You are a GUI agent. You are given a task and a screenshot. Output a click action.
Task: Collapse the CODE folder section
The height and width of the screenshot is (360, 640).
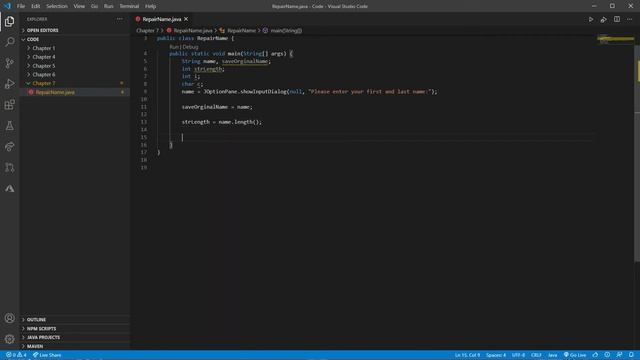[75, 39]
